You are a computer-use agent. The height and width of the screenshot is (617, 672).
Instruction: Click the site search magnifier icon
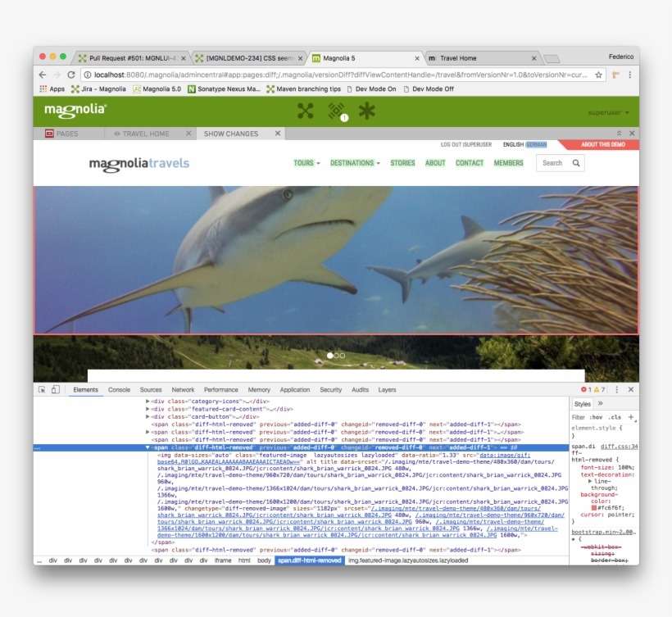pos(576,163)
